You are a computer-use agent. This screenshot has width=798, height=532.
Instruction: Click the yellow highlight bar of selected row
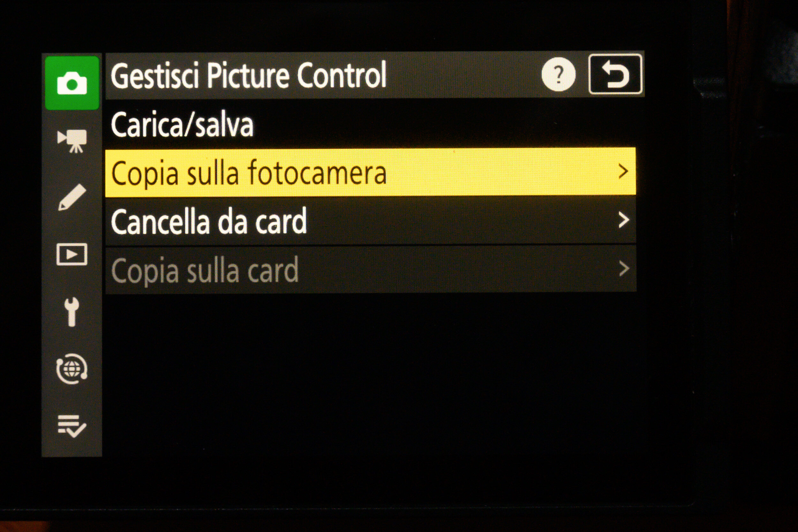pyautogui.click(x=371, y=172)
